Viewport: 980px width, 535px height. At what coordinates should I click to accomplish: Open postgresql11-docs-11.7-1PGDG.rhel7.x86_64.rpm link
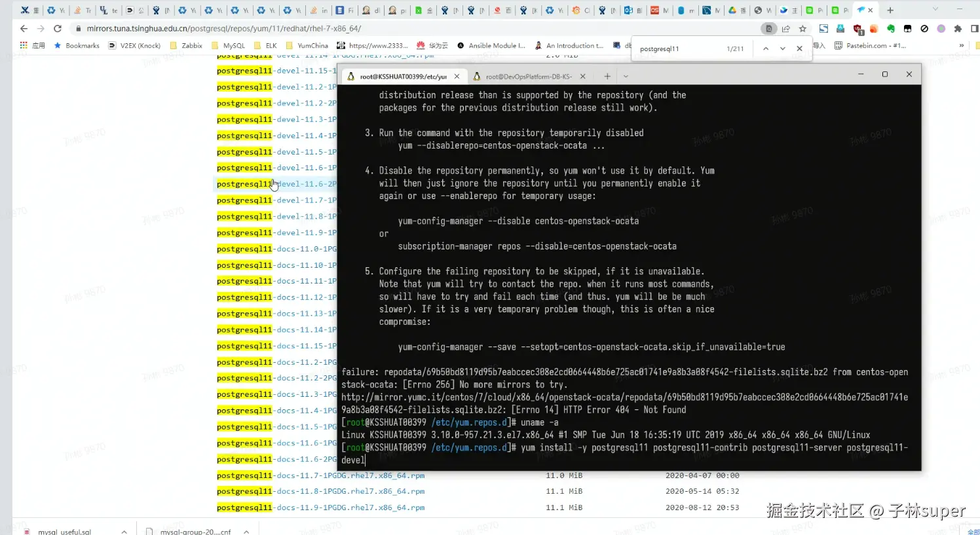(x=320, y=475)
